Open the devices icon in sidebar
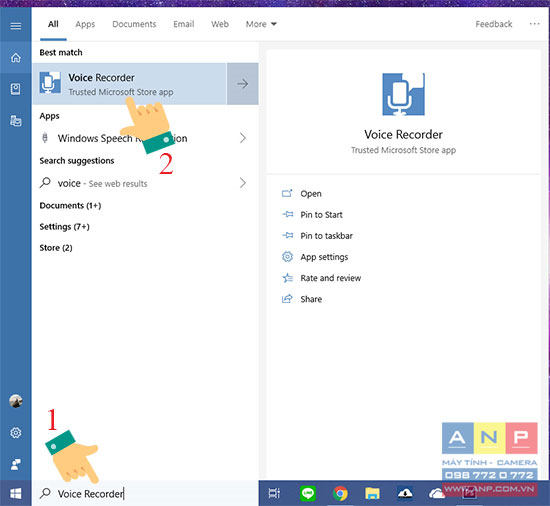This screenshot has height=506, width=550. tap(15, 121)
